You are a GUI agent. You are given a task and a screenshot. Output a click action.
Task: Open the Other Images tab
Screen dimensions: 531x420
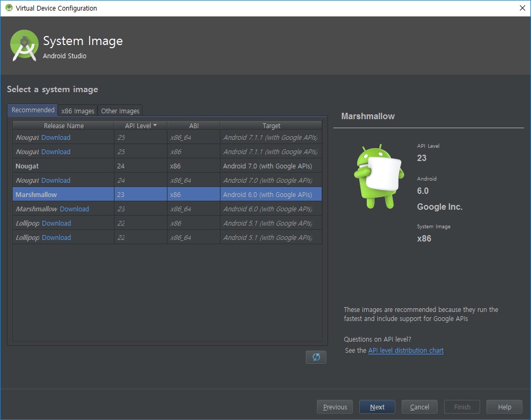[x=120, y=111]
